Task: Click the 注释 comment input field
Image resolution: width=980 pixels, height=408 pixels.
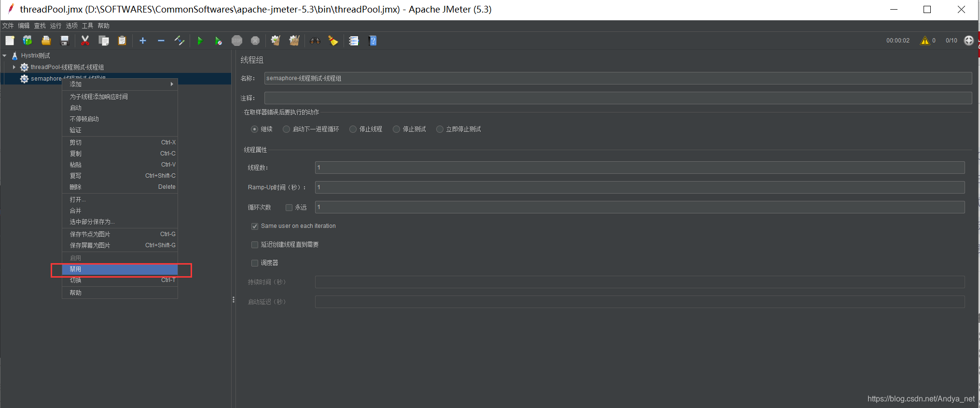Action: click(x=618, y=98)
